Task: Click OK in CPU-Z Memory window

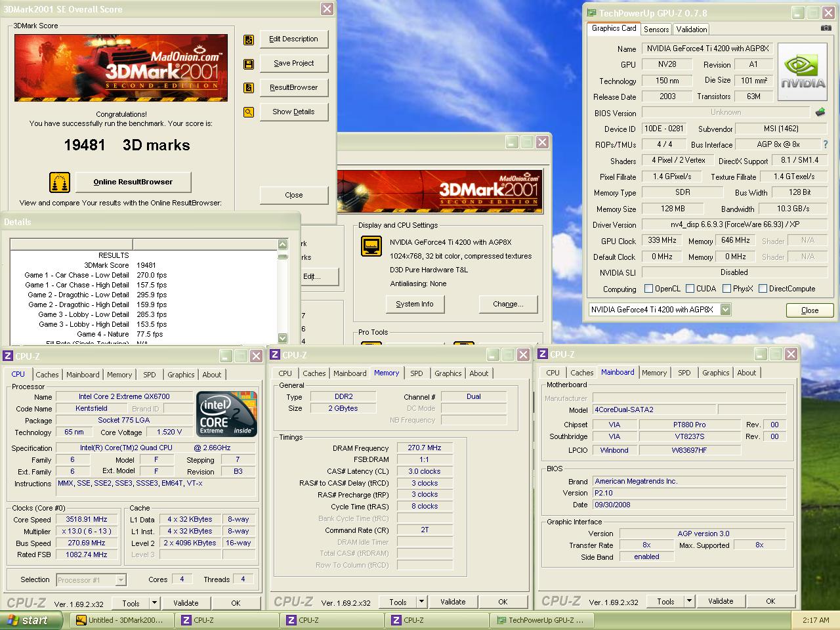Action: point(503,602)
